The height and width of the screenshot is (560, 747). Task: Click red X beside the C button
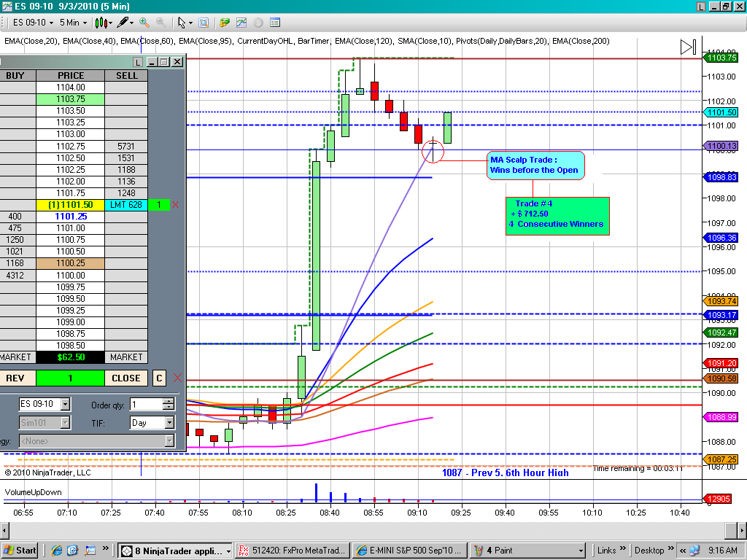coord(178,378)
